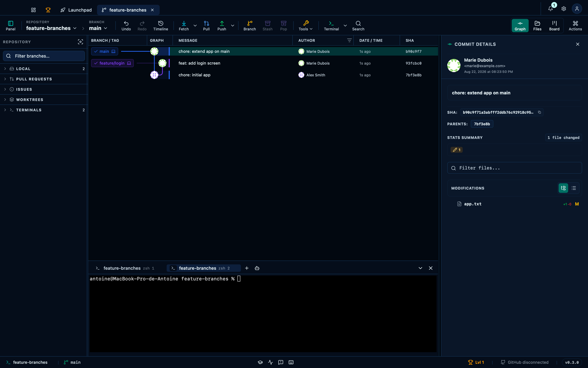Open the Actions command palette
Image resolution: width=588 pixels, height=368 pixels.
575,26
